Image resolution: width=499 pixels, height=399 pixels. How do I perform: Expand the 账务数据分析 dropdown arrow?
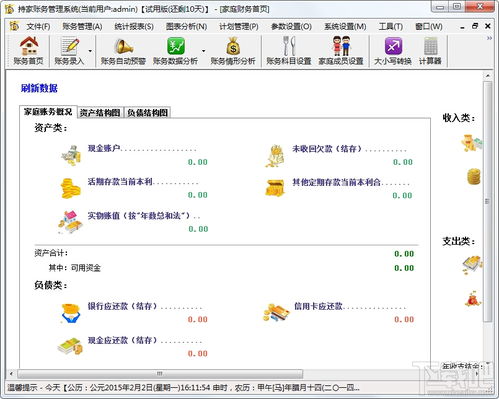[203, 51]
